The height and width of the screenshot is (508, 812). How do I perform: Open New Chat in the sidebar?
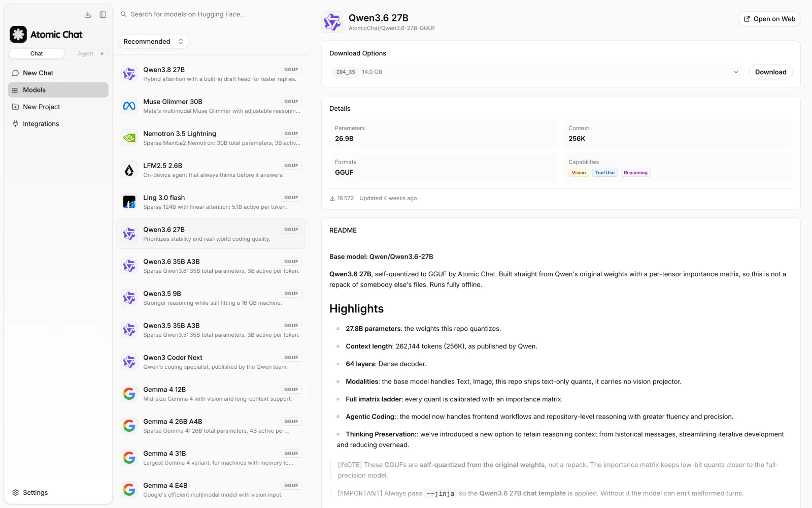[x=58, y=73]
